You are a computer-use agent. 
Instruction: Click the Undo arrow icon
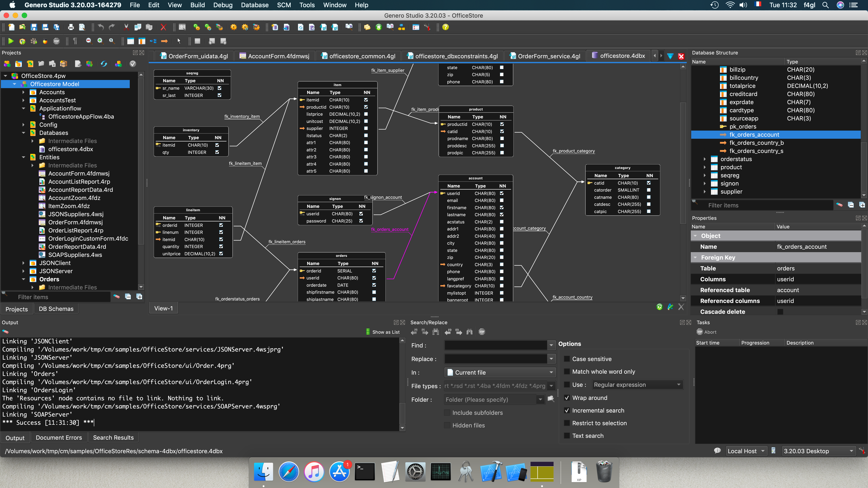(101, 27)
